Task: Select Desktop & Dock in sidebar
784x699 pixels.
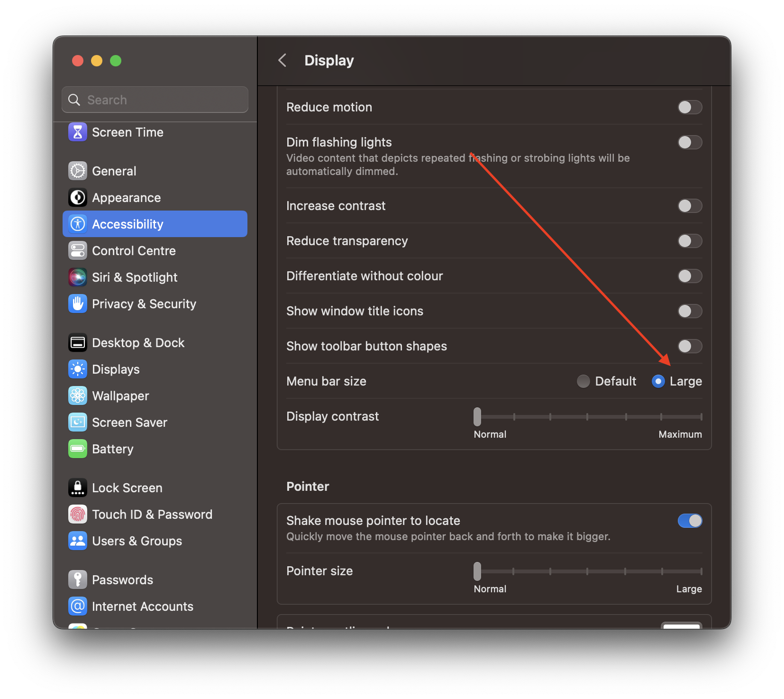Action: [x=138, y=343]
